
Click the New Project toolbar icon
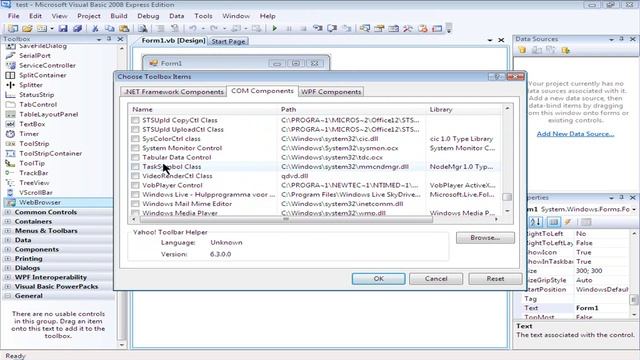click(x=13, y=28)
